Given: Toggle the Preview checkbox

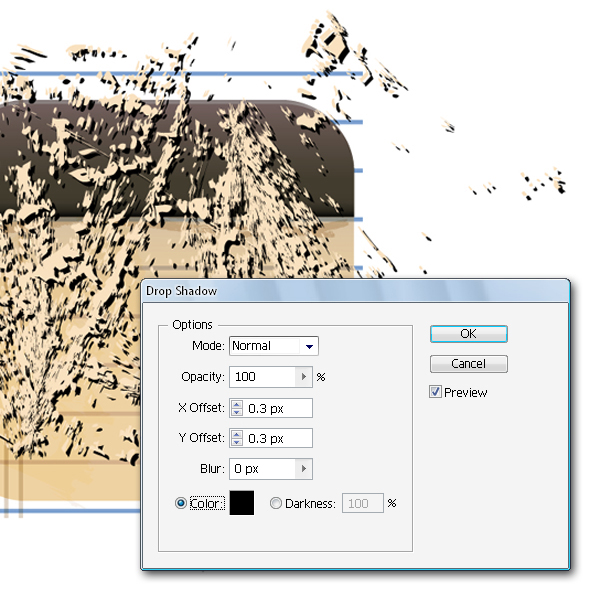Looking at the screenshot, I should pyautogui.click(x=435, y=392).
